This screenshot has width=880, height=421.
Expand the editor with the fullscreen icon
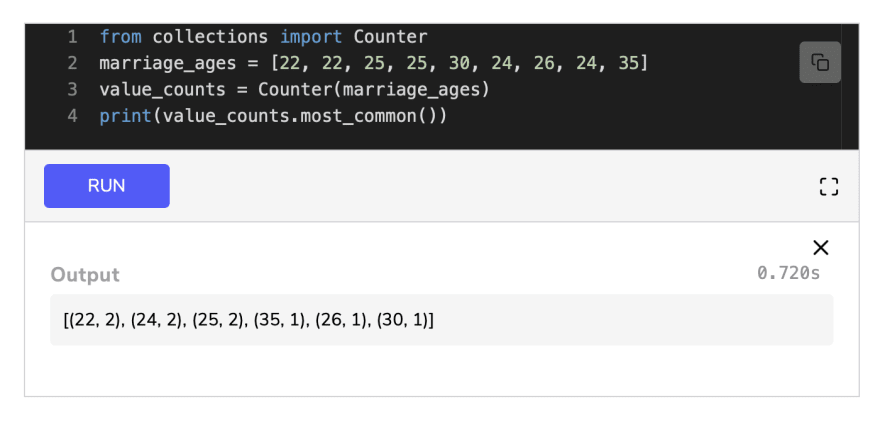click(x=828, y=186)
